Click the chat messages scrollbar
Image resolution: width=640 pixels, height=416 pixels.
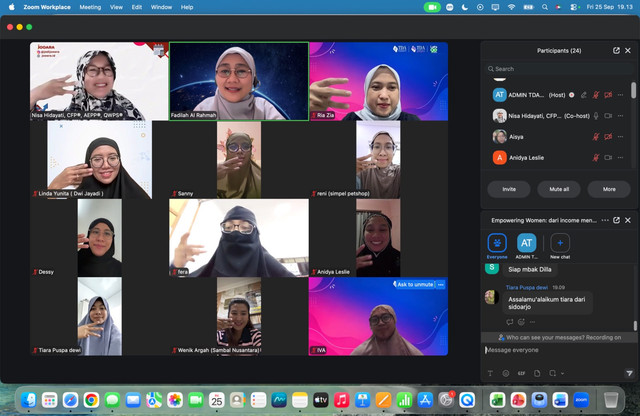pos(635,325)
